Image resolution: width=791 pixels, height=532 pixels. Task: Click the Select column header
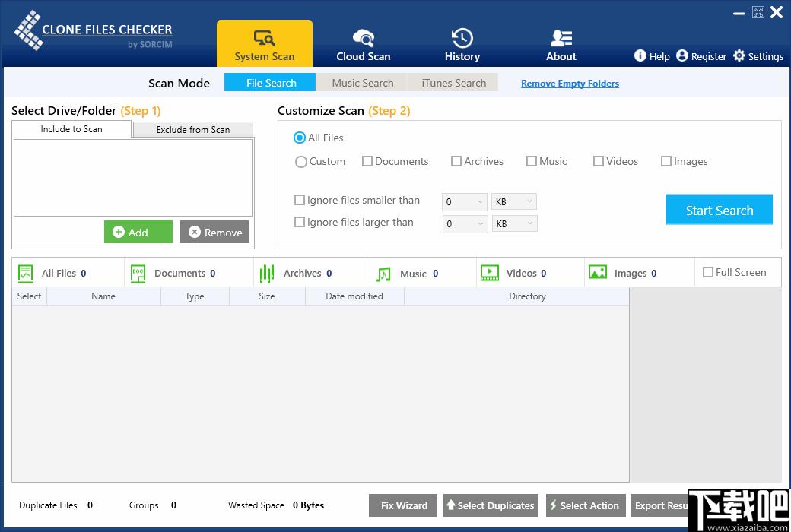[29, 296]
